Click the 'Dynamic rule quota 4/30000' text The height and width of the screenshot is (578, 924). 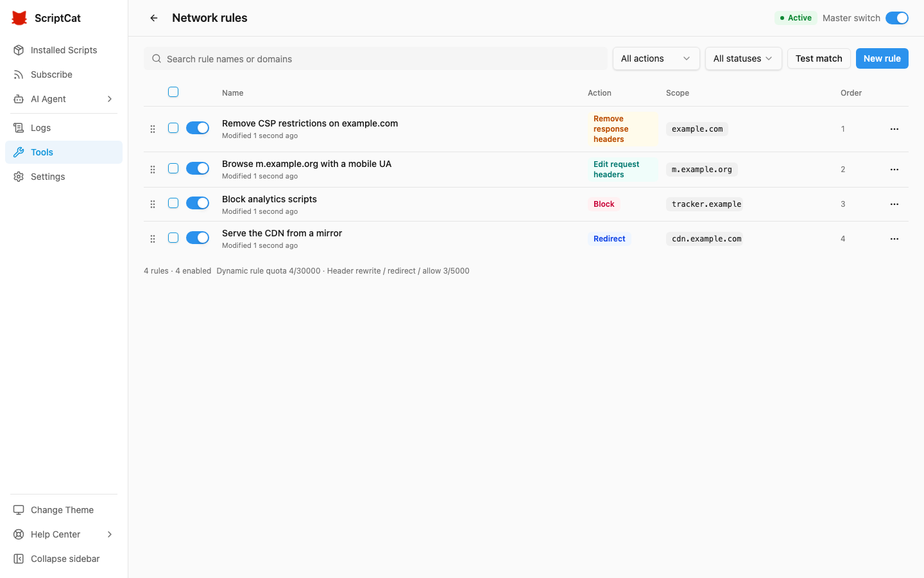pyautogui.click(x=268, y=271)
